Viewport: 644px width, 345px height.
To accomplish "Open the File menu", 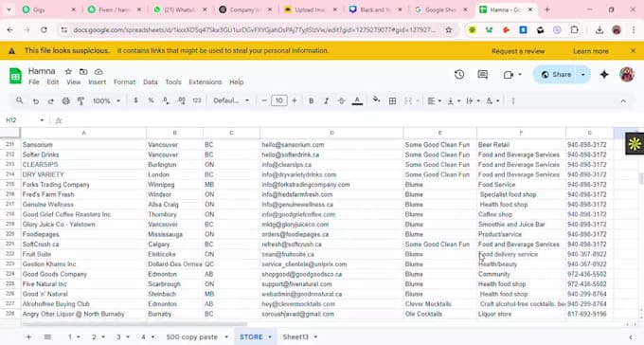I will (34, 82).
